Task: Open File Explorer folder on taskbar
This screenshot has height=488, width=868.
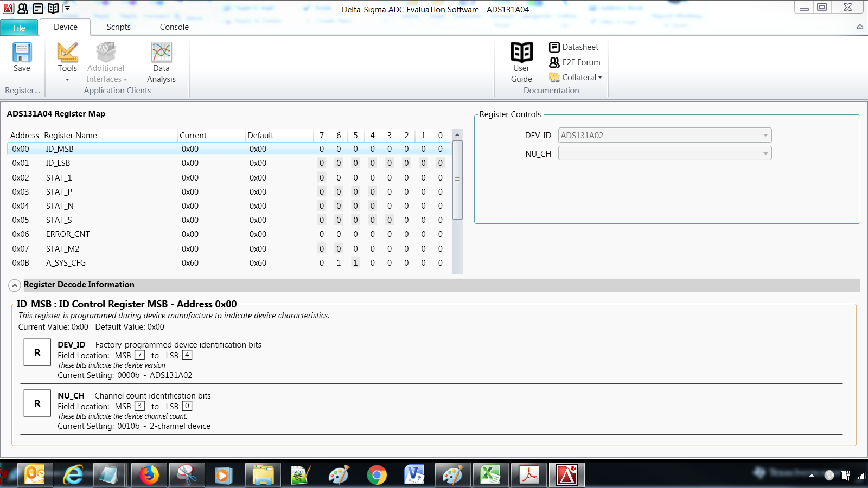Action: (x=263, y=475)
